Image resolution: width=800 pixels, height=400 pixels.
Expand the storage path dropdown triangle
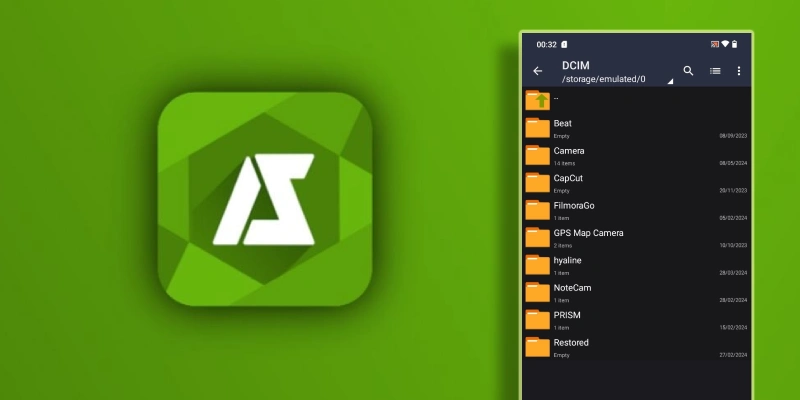(670, 81)
